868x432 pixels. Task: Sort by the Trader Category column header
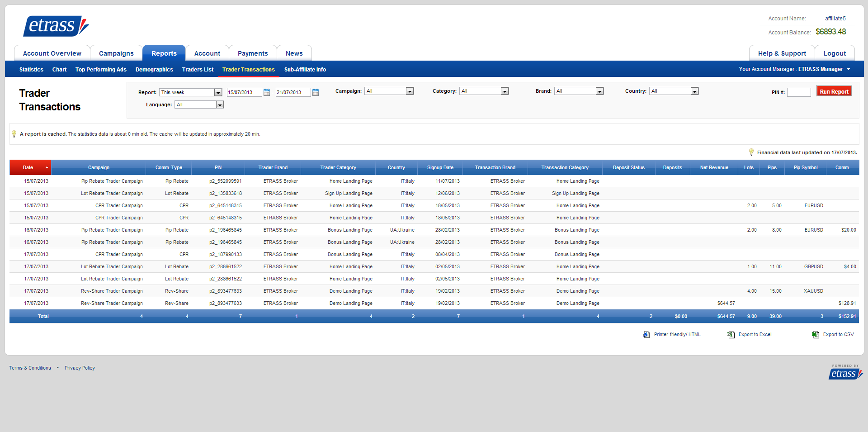pos(338,168)
